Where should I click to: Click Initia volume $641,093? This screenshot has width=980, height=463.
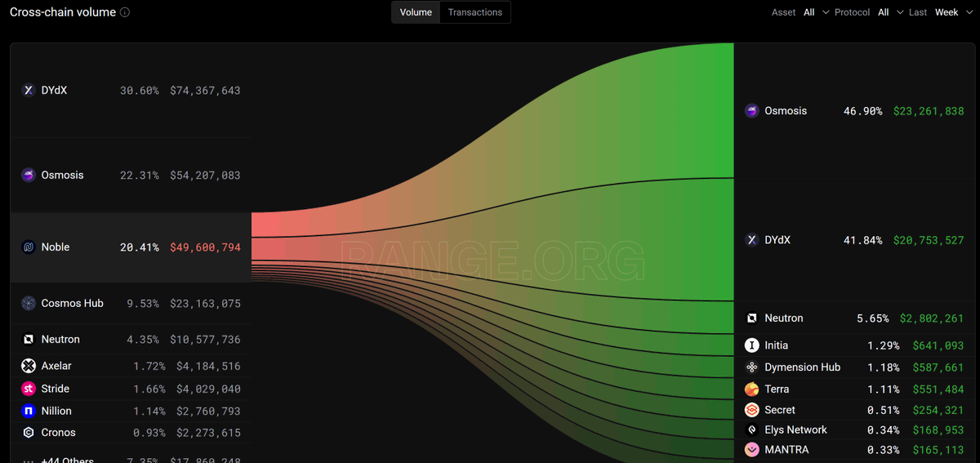click(x=938, y=346)
